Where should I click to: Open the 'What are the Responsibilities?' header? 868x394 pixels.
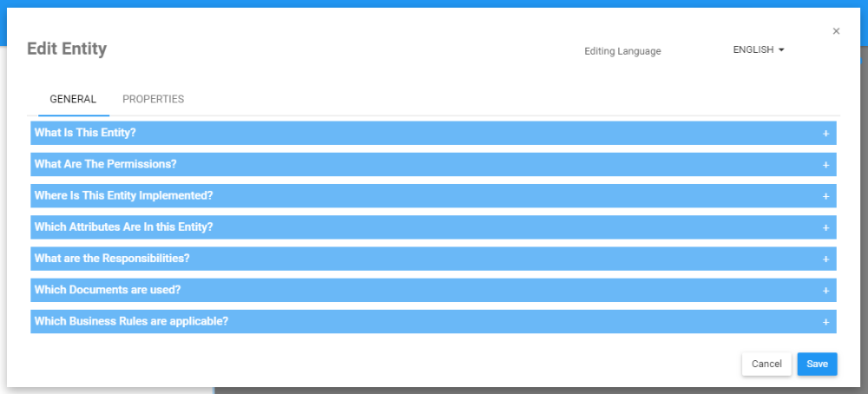point(112,258)
